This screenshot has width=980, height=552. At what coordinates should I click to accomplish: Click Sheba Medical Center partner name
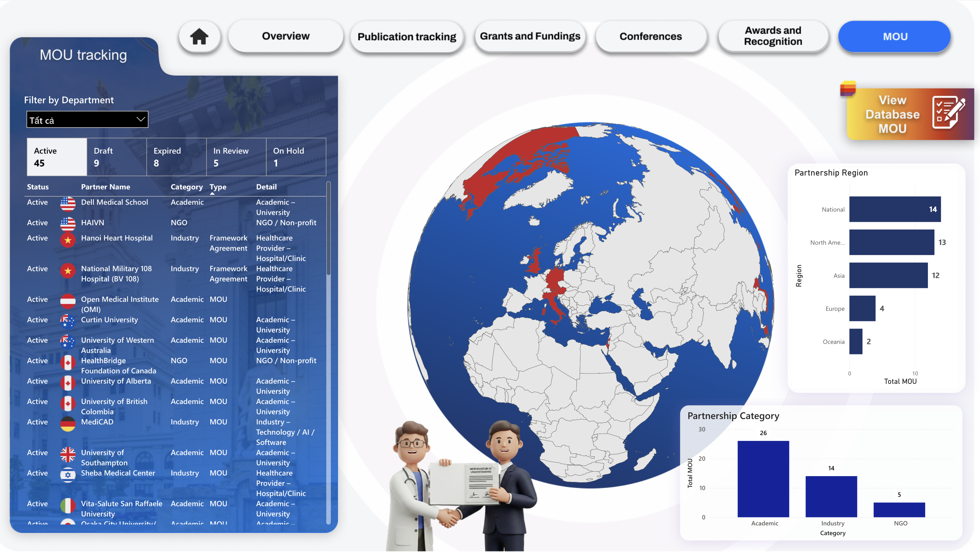point(118,473)
